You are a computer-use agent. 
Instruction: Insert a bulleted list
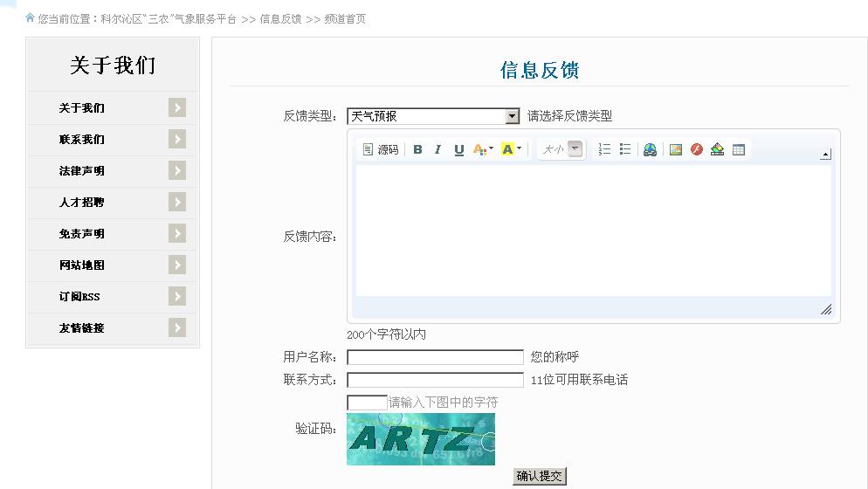click(x=625, y=149)
